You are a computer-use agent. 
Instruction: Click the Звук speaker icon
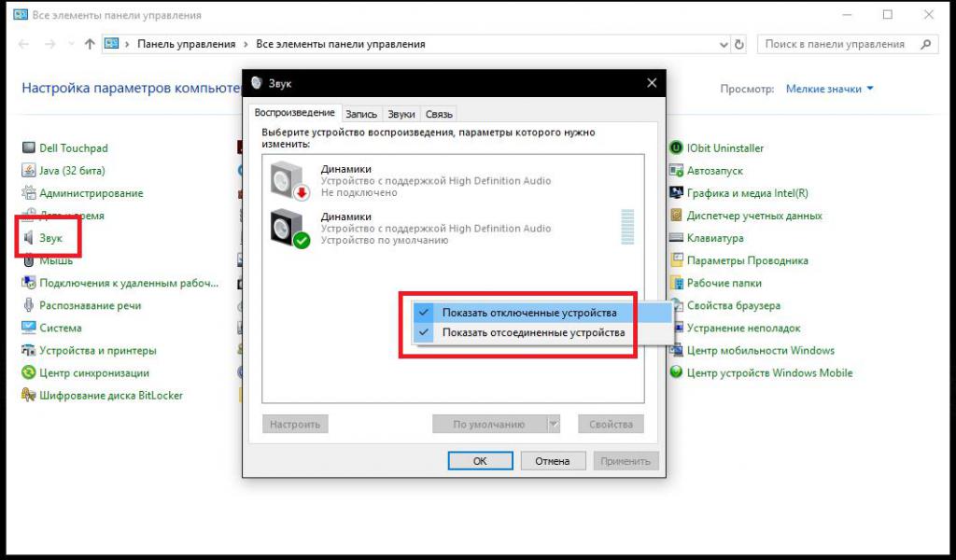(x=29, y=238)
